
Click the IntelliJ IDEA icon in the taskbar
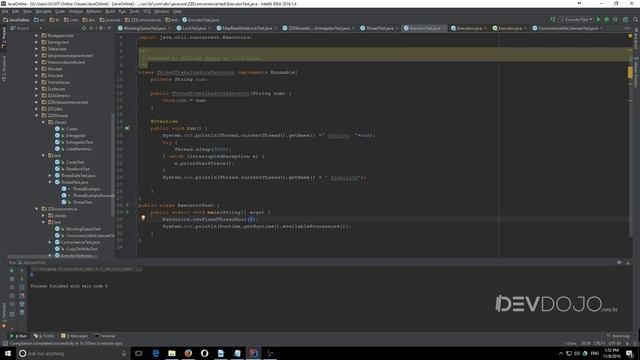tap(253, 353)
